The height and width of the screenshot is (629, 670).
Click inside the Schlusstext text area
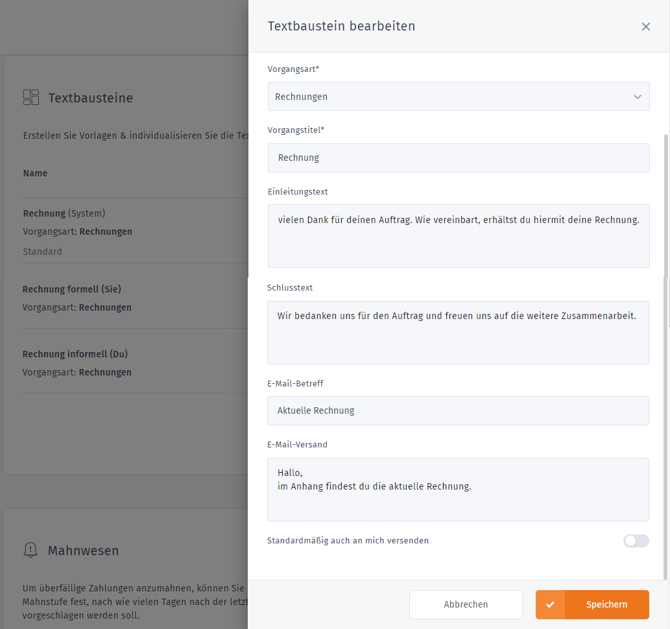(458, 333)
